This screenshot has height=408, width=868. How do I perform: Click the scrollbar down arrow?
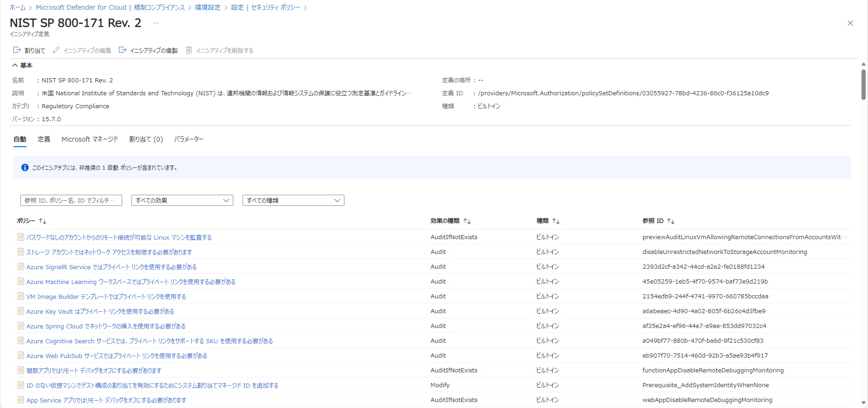coord(863,403)
